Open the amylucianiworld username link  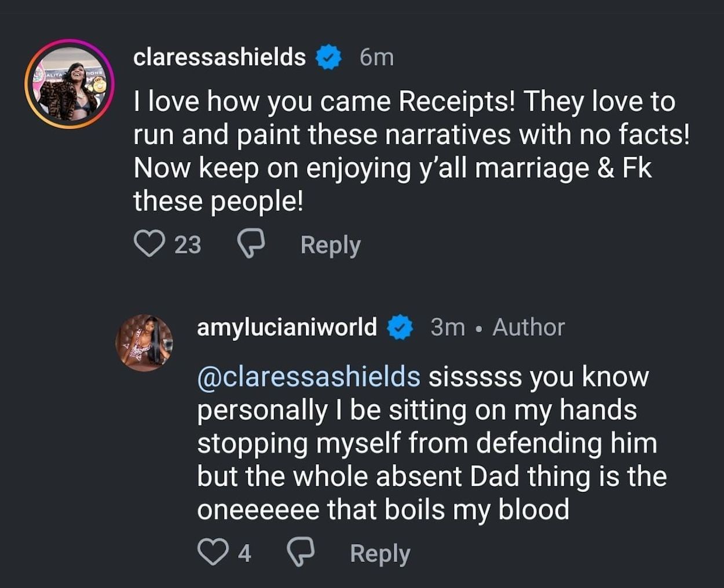pos(287,328)
